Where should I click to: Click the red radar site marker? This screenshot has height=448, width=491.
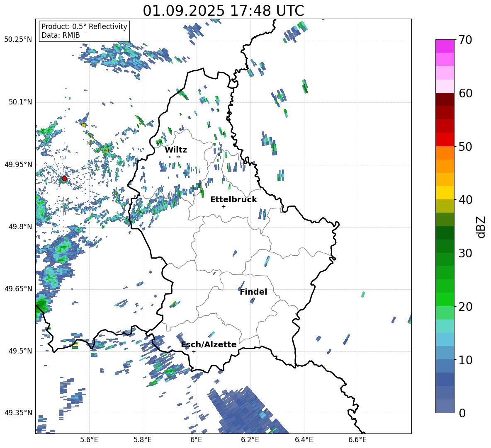tap(64, 179)
